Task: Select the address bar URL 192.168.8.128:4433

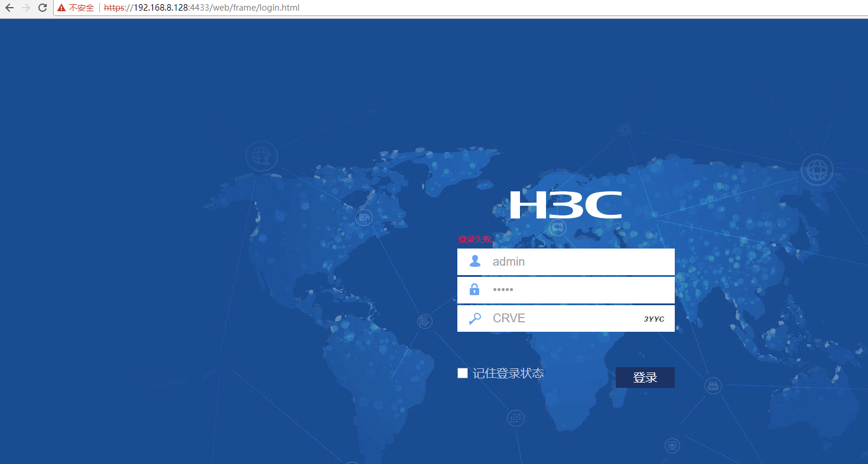Action: (201, 8)
